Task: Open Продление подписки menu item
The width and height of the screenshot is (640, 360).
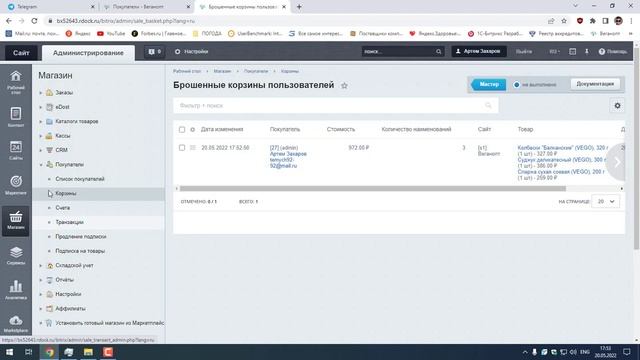Action: point(81,237)
